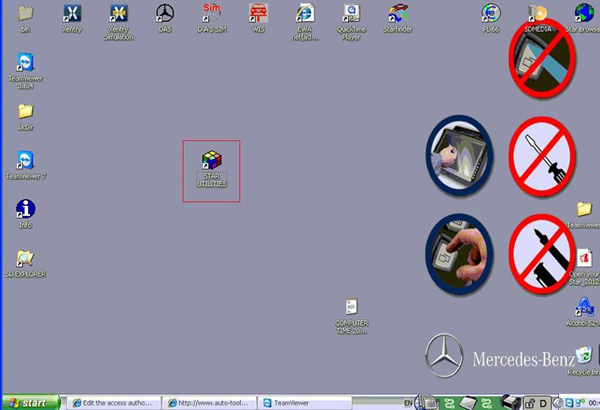
Task: Open the Starfinder shortcut
Action: [x=398, y=14]
